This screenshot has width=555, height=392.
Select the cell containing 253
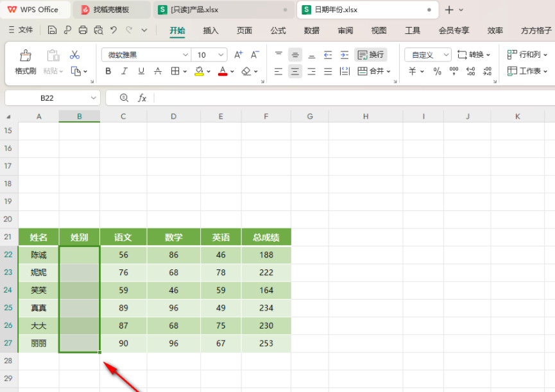coord(266,343)
